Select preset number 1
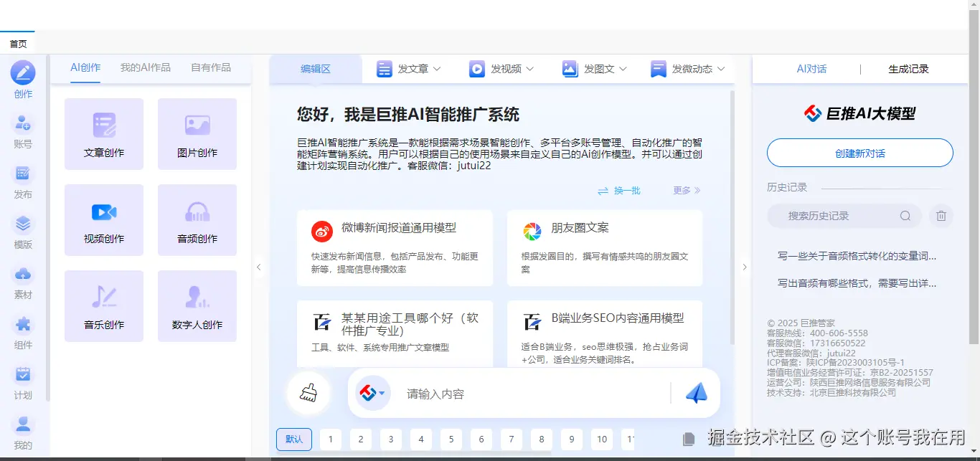 [331, 439]
